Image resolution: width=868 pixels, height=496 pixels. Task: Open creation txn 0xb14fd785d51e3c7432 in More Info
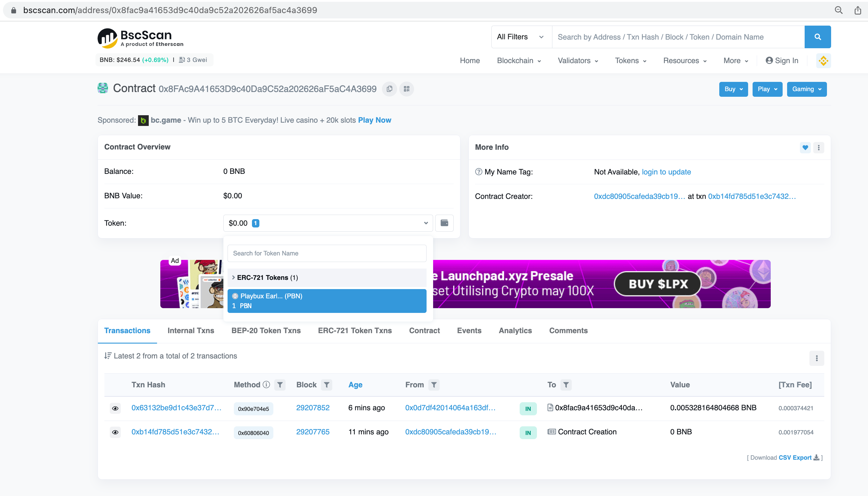[x=752, y=196]
